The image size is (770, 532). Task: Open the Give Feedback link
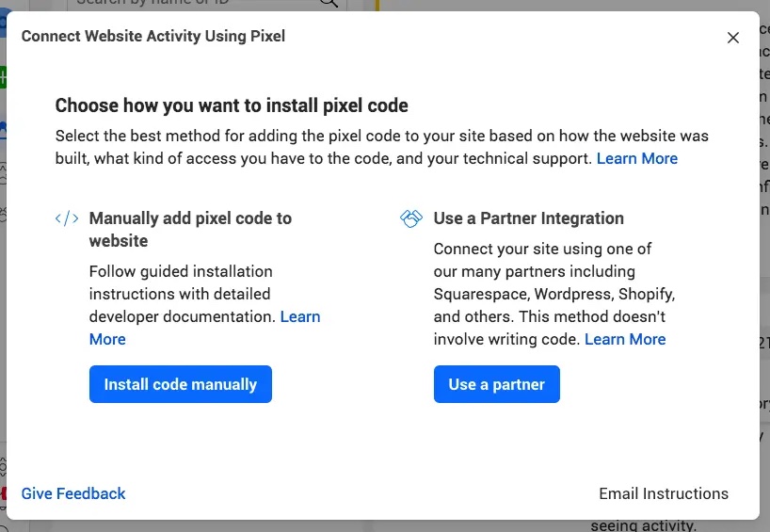point(73,493)
